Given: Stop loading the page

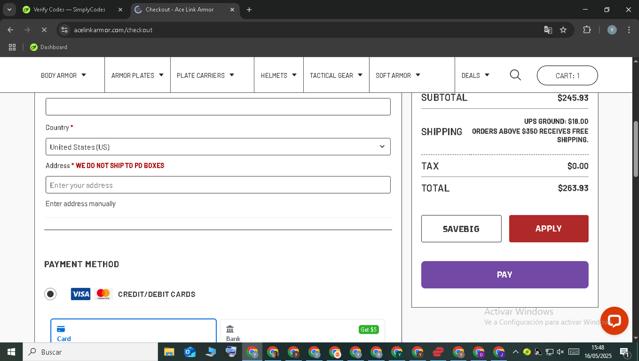Looking at the screenshot, I should (44, 30).
